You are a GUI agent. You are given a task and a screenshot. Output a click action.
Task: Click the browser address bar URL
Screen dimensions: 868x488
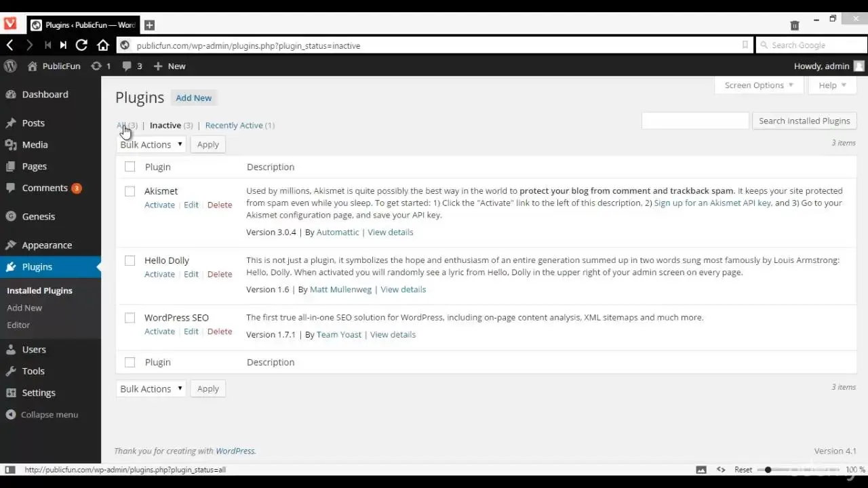(248, 45)
